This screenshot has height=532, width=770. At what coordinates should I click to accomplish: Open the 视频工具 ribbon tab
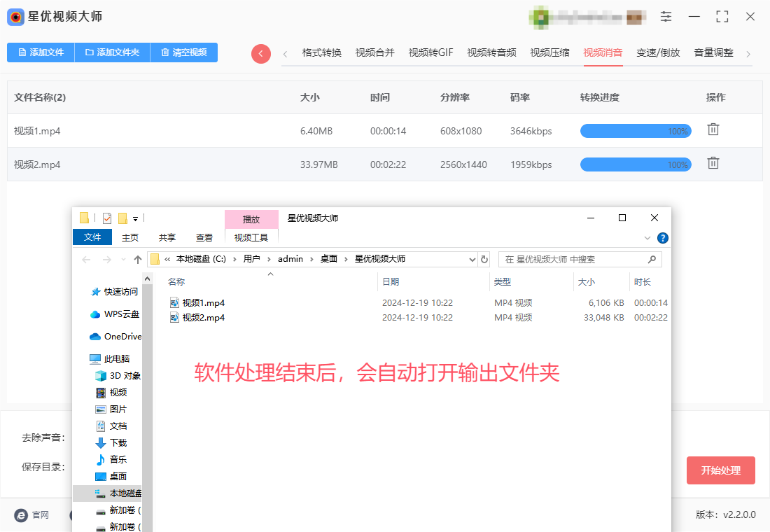251,238
